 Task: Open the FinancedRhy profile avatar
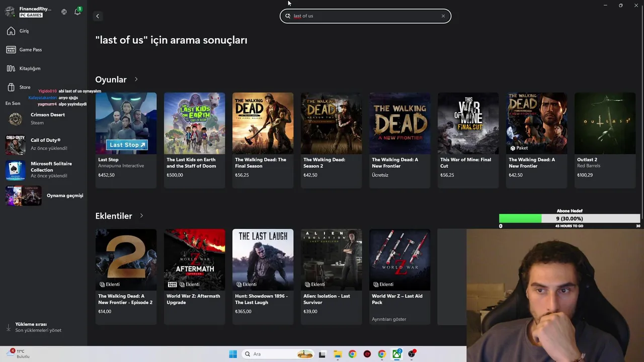pyautogui.click(x=10, y=12)
